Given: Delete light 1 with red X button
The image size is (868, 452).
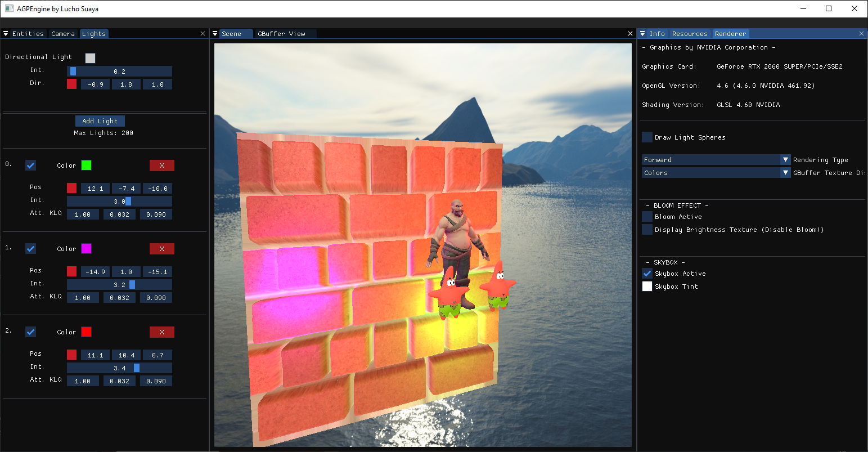Looking at the screenshot, I should (x=162, y=249).
